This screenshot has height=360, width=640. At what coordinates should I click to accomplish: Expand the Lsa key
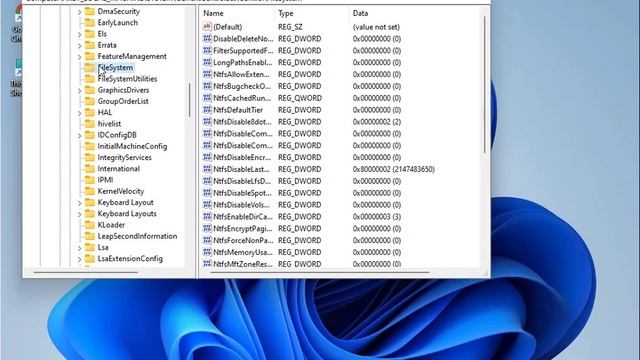tap(79, 248)
